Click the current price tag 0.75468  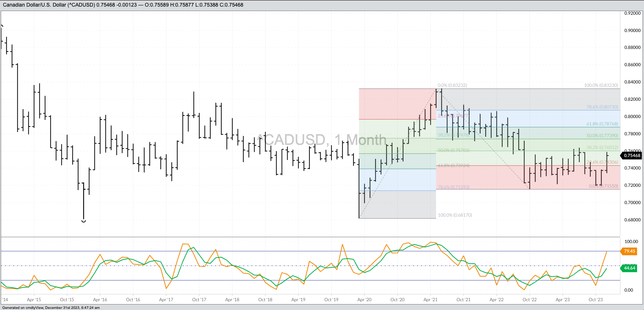(632, 155)
